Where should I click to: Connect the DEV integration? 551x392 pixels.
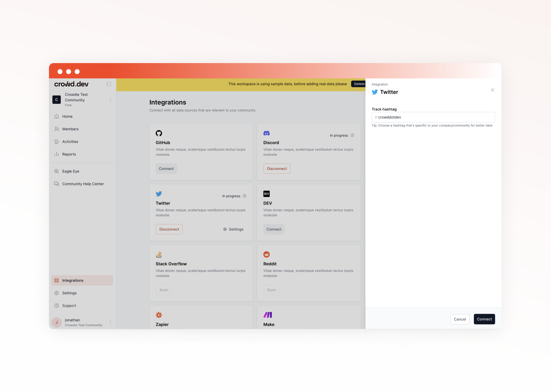[x=274, y=229]
